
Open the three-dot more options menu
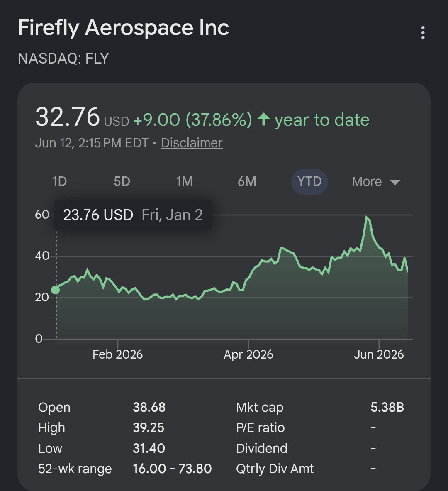click(x=423, y=32)
